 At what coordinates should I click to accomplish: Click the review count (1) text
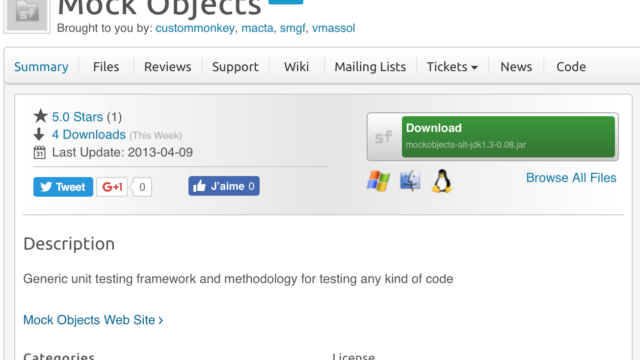114,117
